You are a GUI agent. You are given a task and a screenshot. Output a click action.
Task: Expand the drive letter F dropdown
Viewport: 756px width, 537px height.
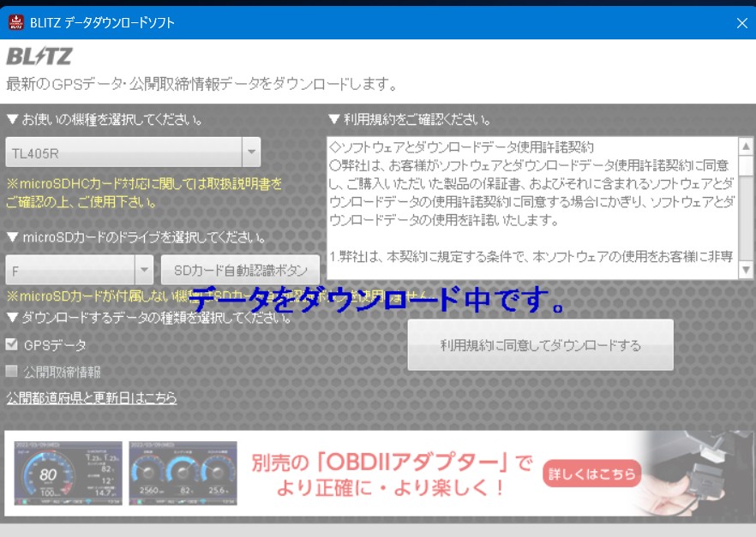coord(144,270)
